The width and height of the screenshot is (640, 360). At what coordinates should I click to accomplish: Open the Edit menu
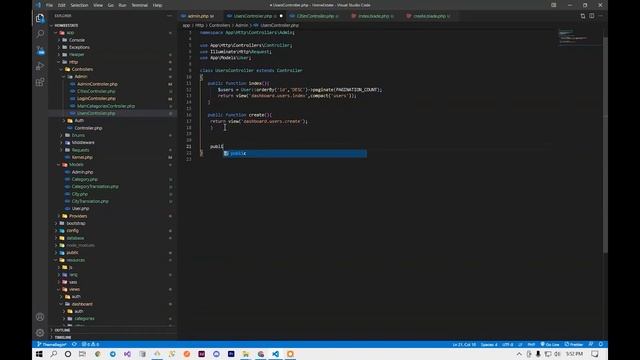62,5
